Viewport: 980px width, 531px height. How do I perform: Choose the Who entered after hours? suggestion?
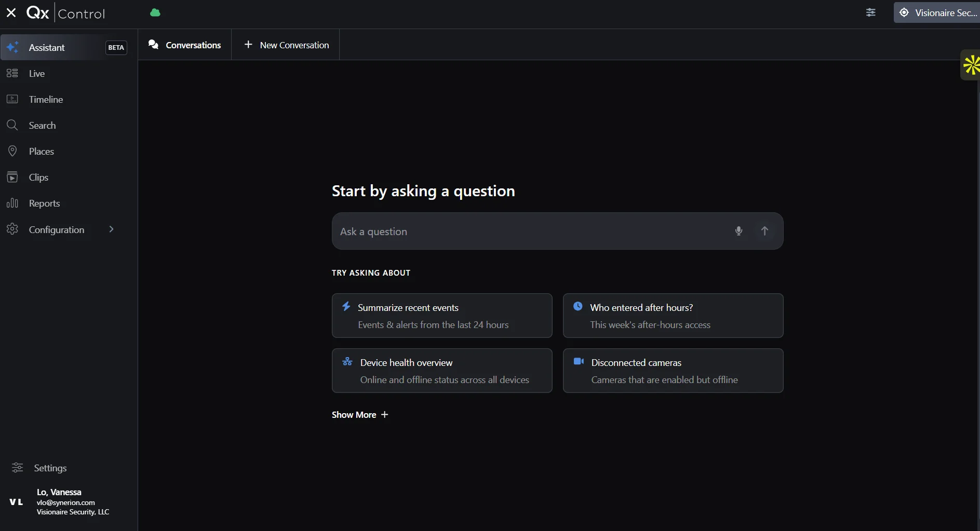[x=673, y=316]
